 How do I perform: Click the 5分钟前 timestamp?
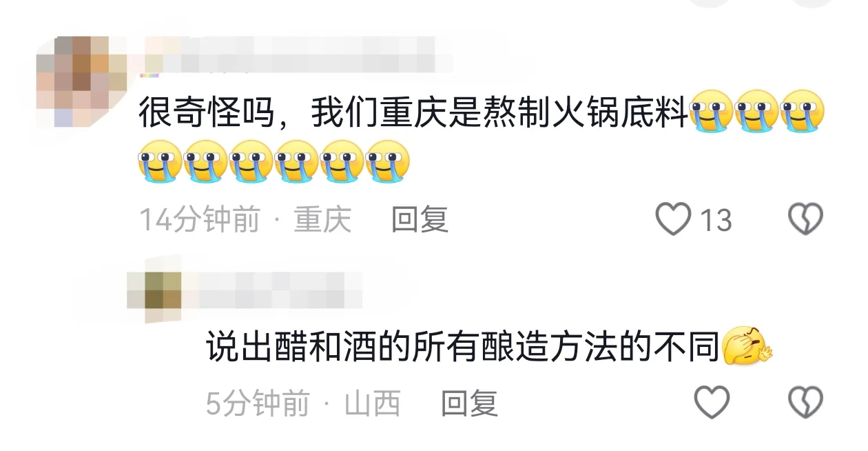(258, 403)
